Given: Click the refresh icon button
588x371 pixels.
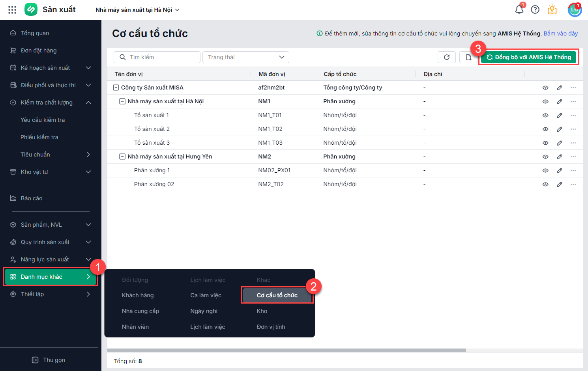Looking at the screenshot, I should tap(447, 57).
